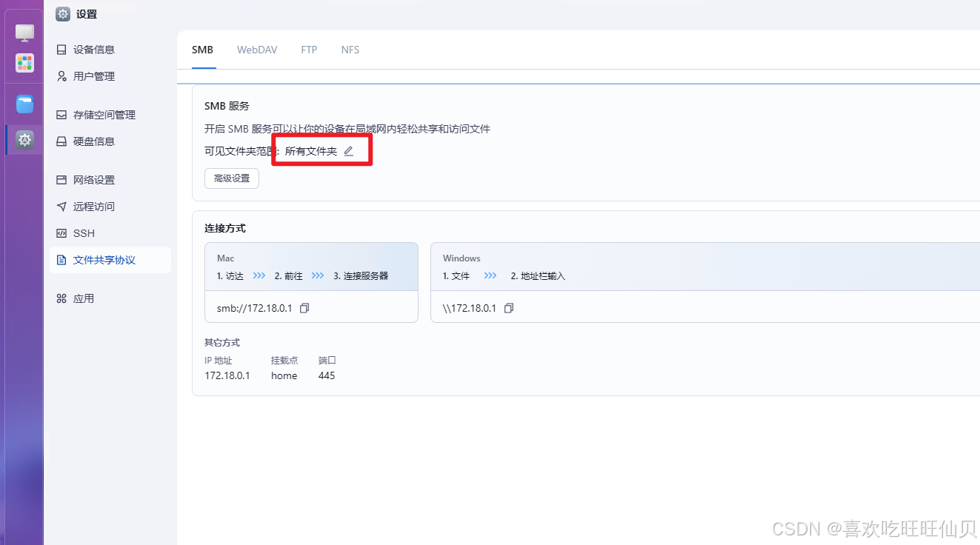Open 设备信息 in the sidebar

(x=110, y=50)
